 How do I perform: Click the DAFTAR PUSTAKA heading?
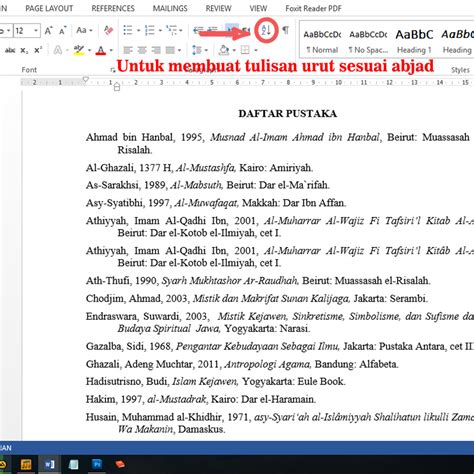pos(288,114)
